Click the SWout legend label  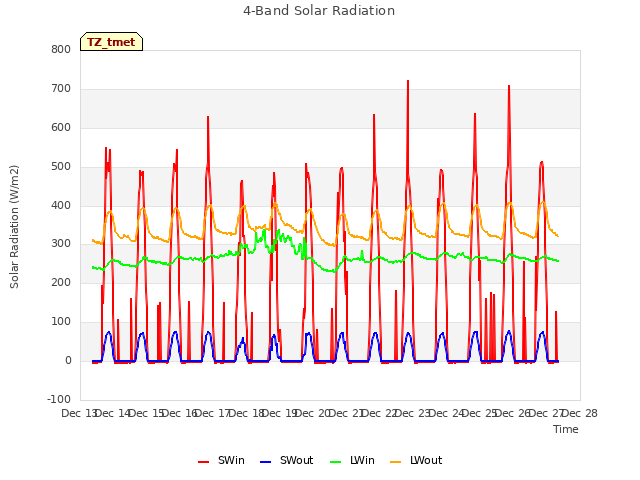pos(296,460)
